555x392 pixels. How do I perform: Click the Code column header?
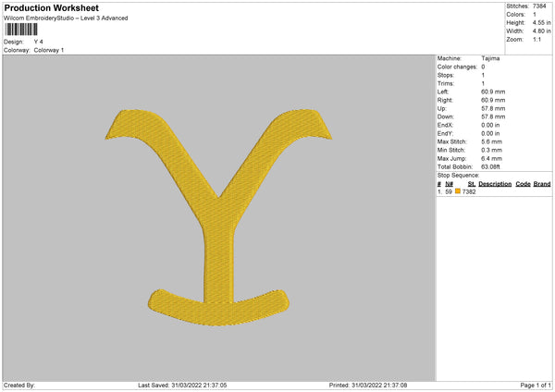[x=523, y=184]
